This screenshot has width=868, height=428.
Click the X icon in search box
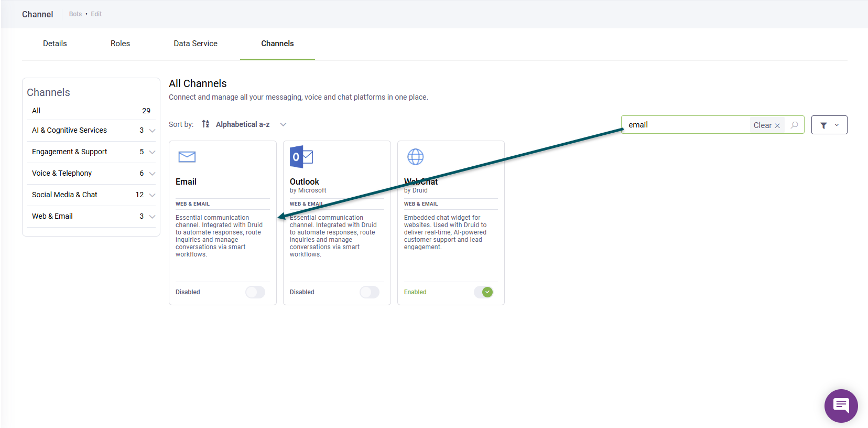[777, 125]
